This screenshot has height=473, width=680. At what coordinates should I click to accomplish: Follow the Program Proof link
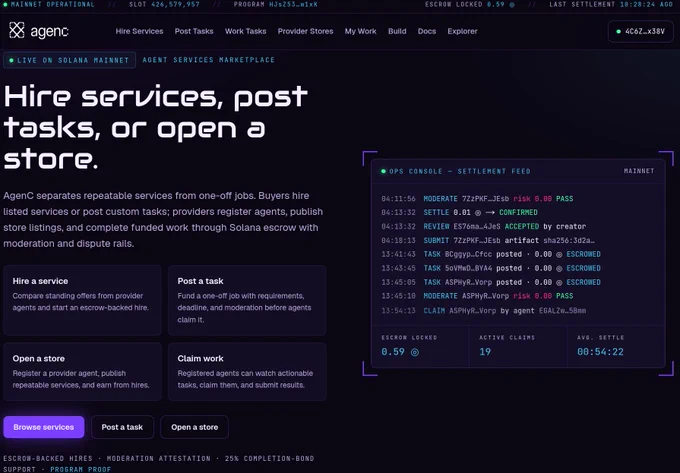pyautogui.click(x=81, y=469)
